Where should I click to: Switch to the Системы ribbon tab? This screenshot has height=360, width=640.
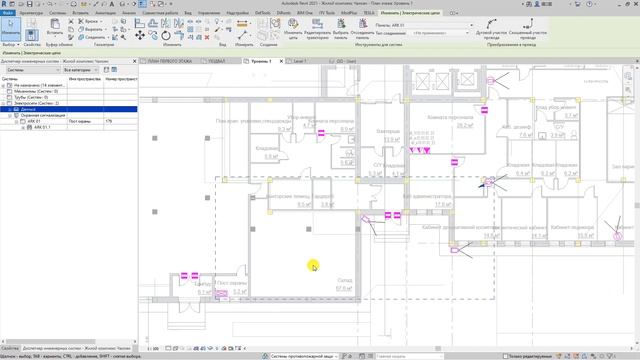(x=57, y=13)
